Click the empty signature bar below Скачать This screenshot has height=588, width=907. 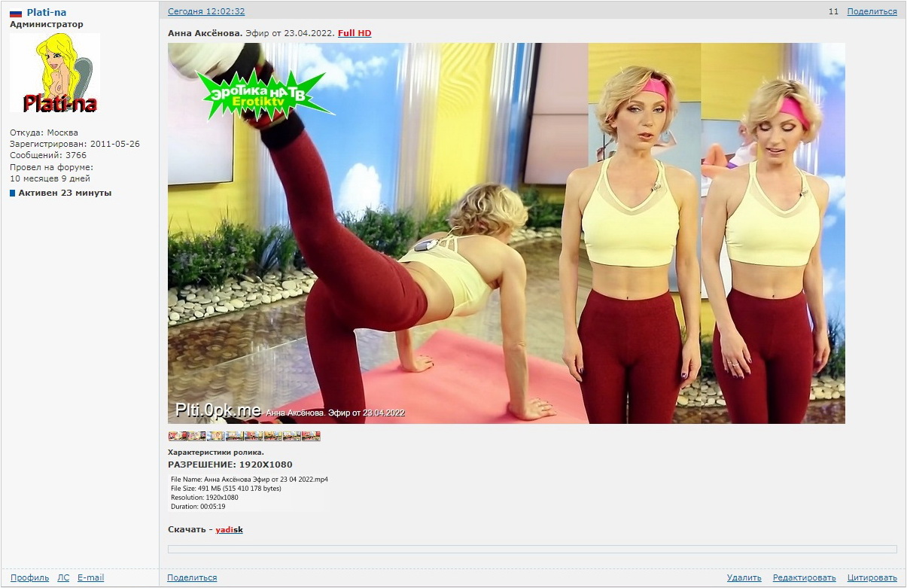coord(532,550)
